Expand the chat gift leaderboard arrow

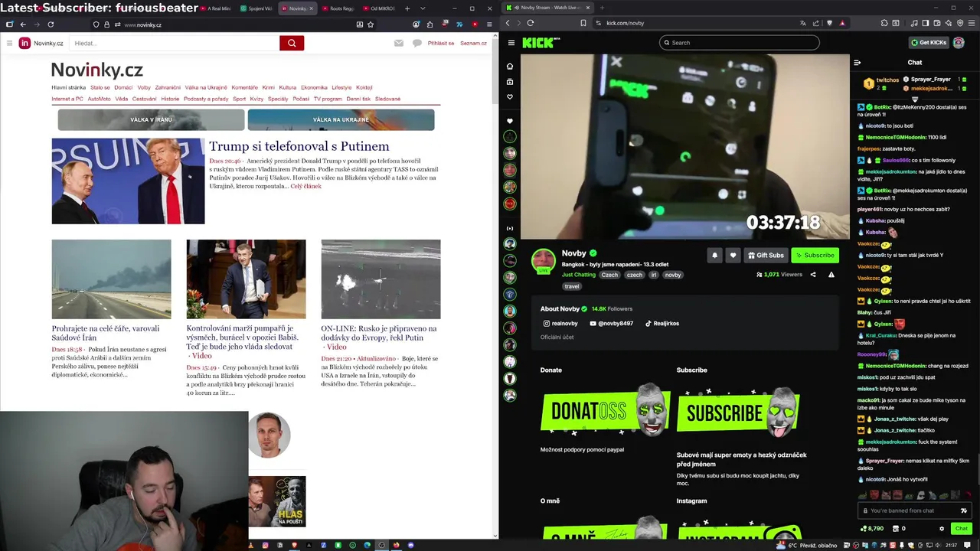(915, 99)
